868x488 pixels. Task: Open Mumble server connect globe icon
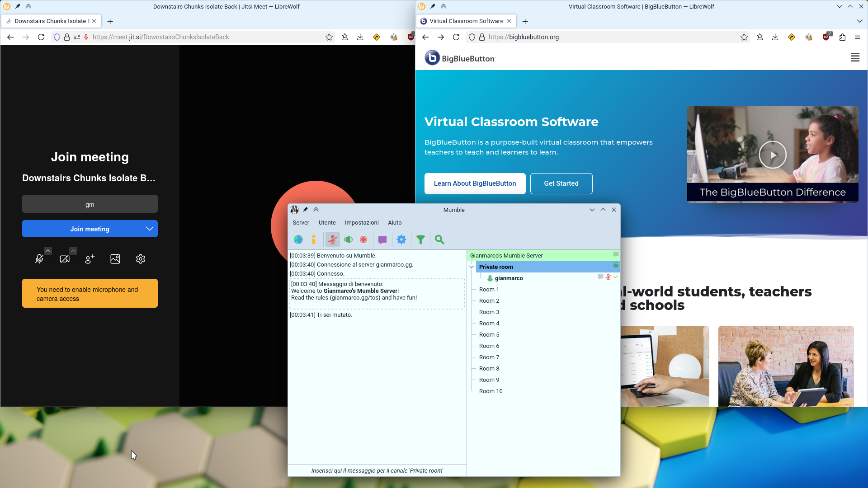point(298,240)
